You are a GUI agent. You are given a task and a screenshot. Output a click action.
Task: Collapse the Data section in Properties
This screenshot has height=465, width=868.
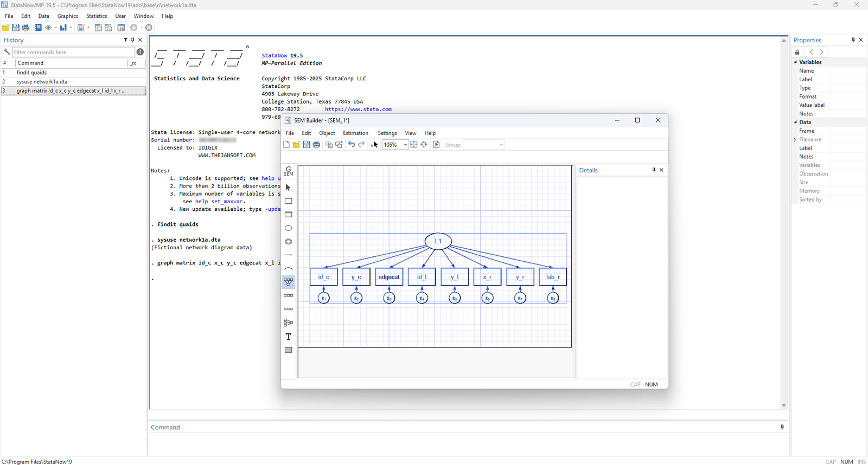tap(796, 122)
